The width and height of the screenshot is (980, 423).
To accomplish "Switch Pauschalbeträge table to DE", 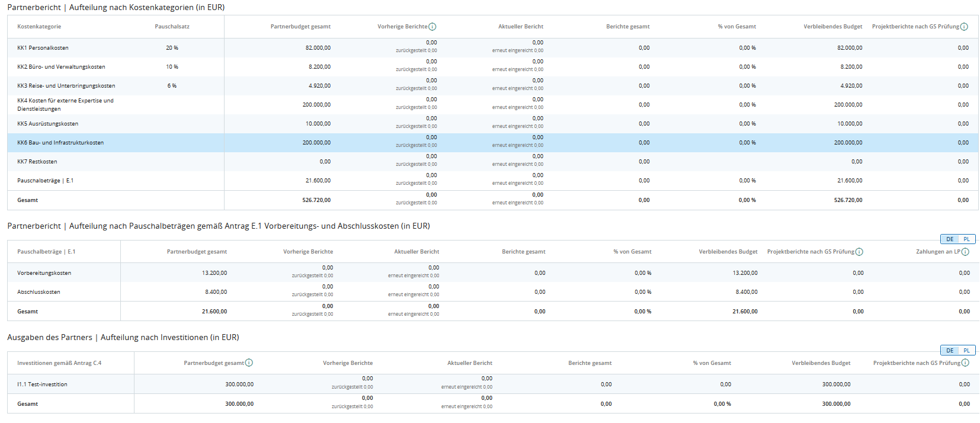I will [950, 239].
